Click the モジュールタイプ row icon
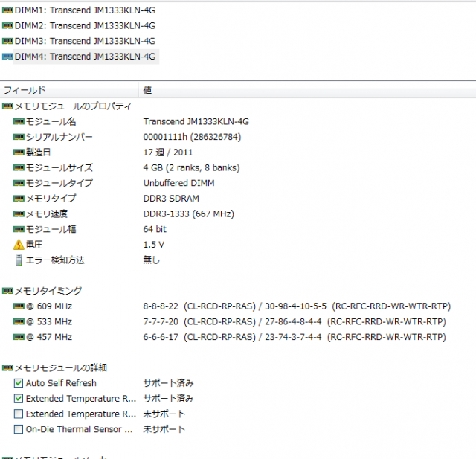This screenshot has width=476, height=459. (19, 183)
